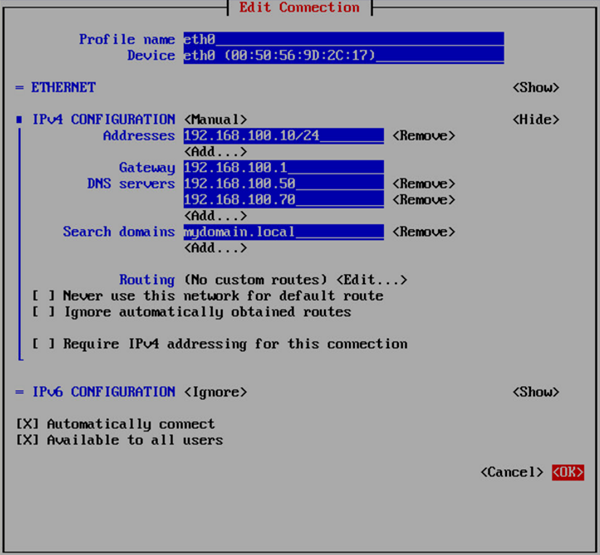Click the ETHERNET section heading

[x=63, y=87]
